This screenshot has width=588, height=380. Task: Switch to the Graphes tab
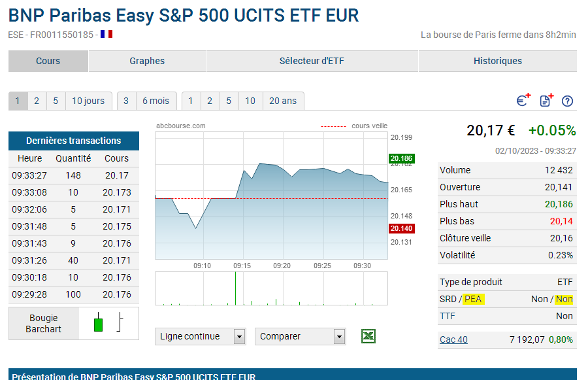(147, 61)
